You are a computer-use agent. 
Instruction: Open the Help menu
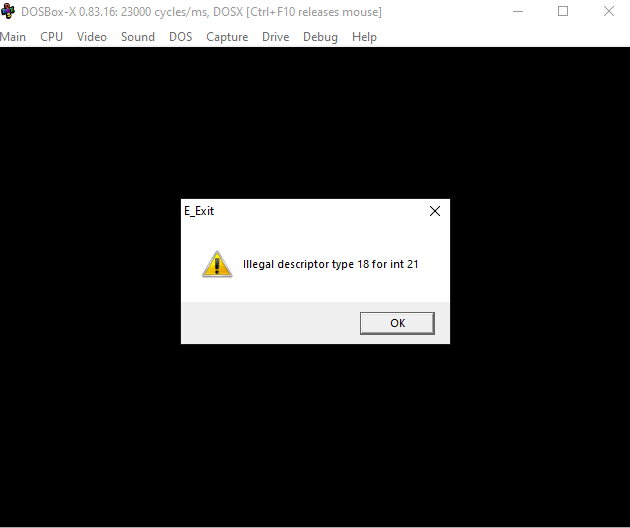pos(364,37)
